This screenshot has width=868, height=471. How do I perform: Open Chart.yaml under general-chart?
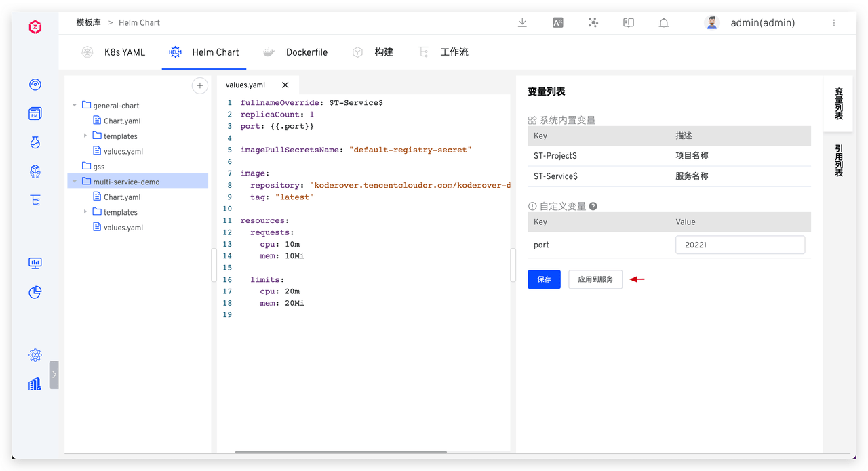121,121
